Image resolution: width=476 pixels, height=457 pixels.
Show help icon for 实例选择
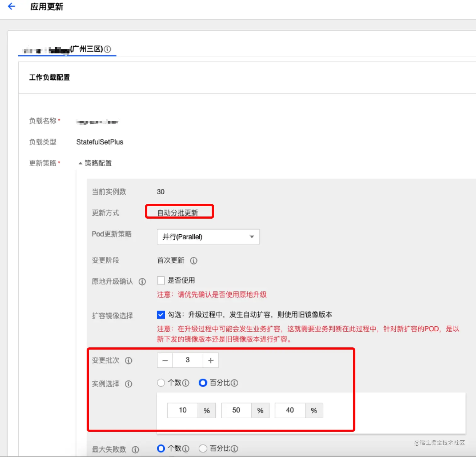click(128, 384)
